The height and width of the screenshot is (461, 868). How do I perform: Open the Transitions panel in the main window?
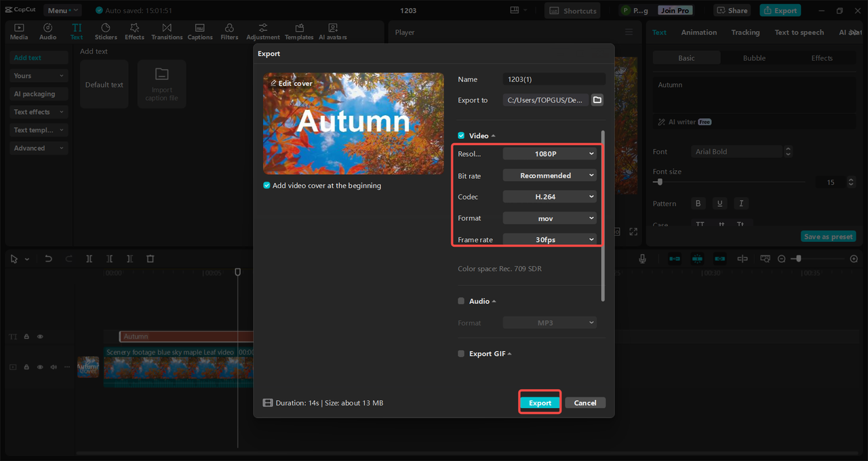point(167,31)
